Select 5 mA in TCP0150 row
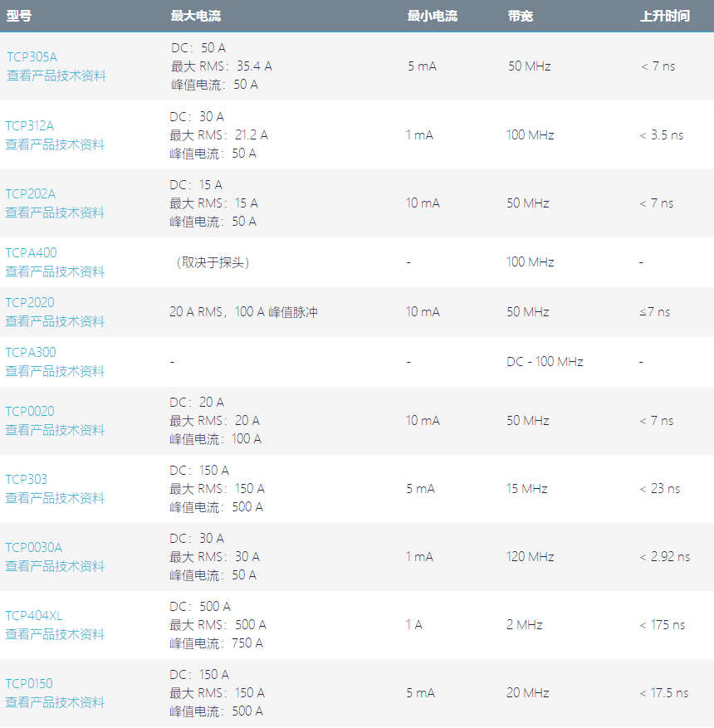 [x=420, y=693]
